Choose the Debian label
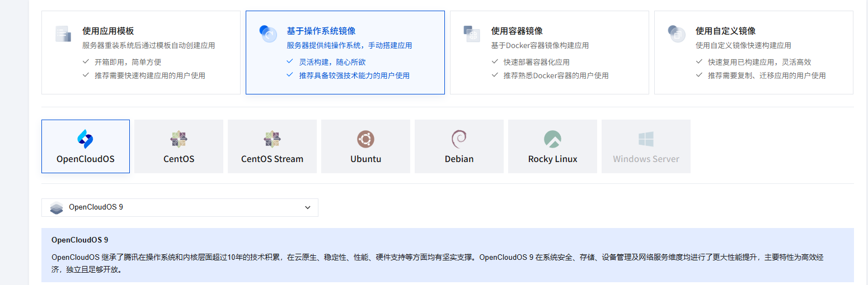Screen dimensions: 868x285 459,159
